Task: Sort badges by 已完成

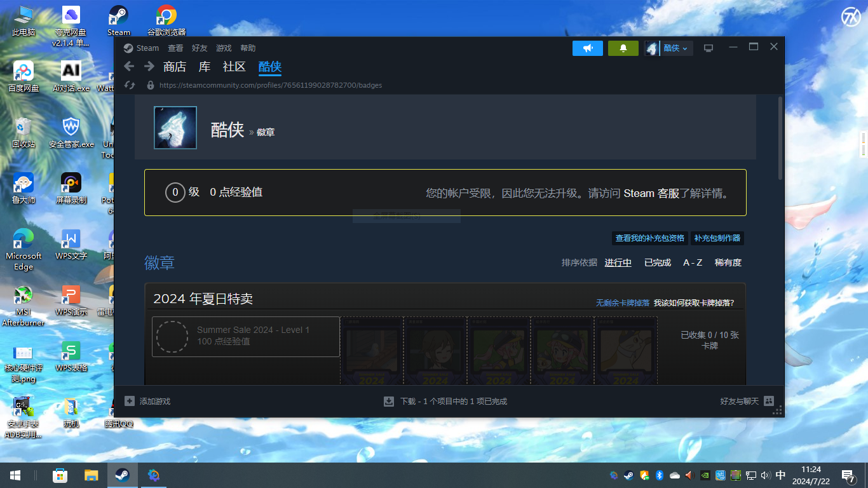Action: click(x=658, y=262)
